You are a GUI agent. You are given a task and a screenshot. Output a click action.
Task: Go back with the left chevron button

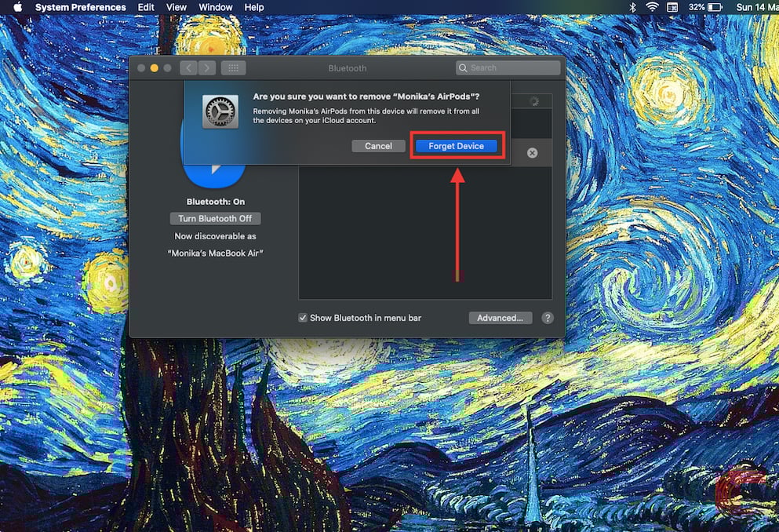click(188, 68)
